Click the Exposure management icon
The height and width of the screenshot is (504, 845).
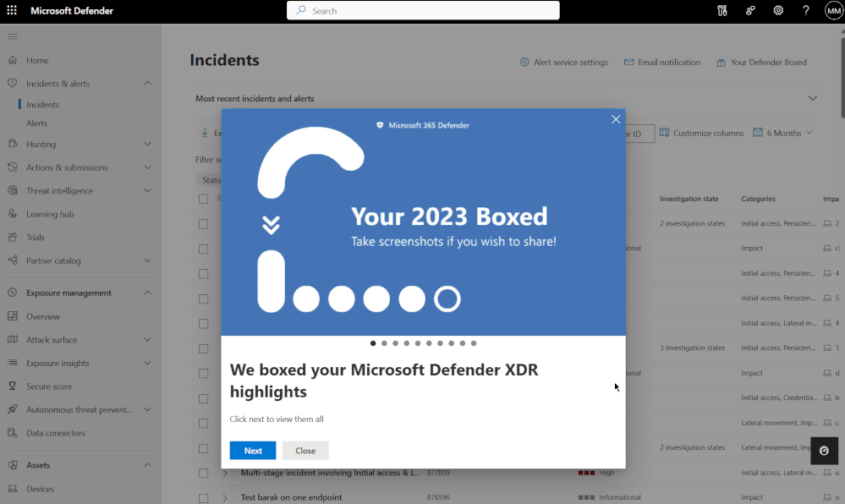(13, 293)
